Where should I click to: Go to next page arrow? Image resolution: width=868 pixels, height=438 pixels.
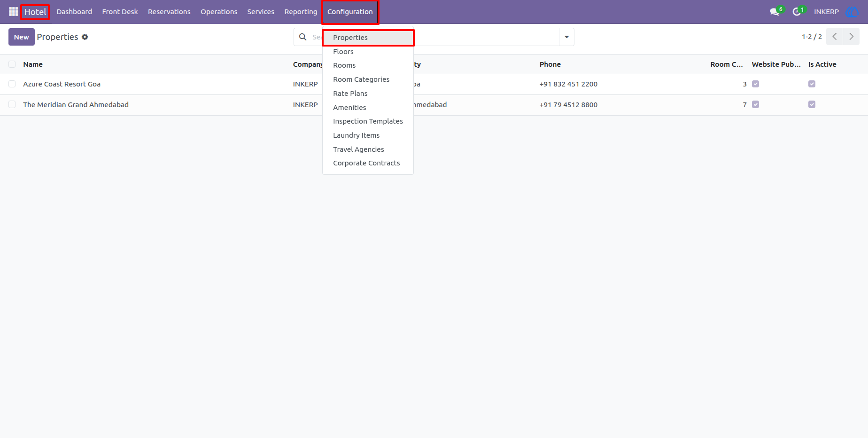851,37
